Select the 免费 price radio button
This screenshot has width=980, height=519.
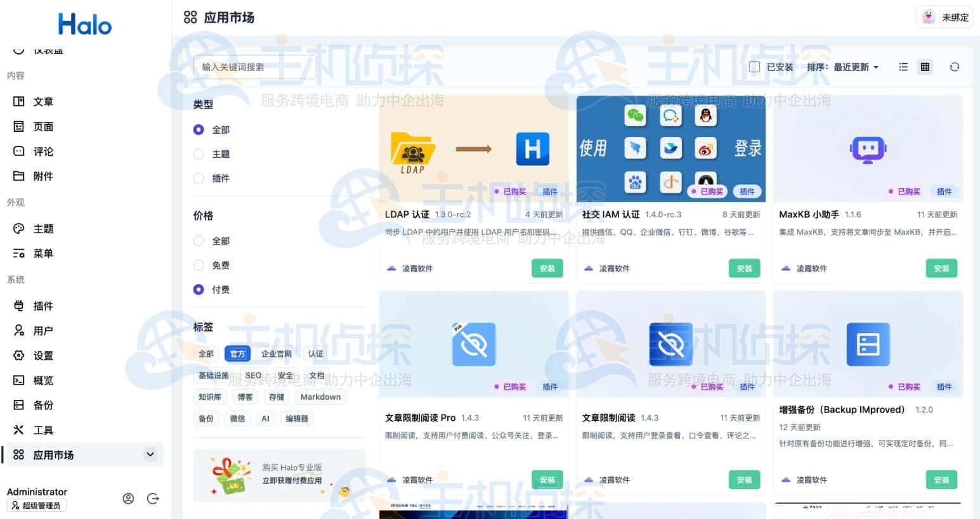(198, 265)
